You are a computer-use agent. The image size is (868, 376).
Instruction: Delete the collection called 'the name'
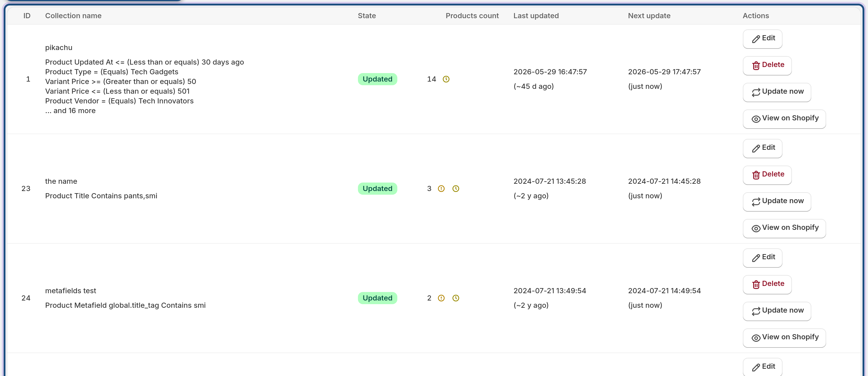pos(767,175)
